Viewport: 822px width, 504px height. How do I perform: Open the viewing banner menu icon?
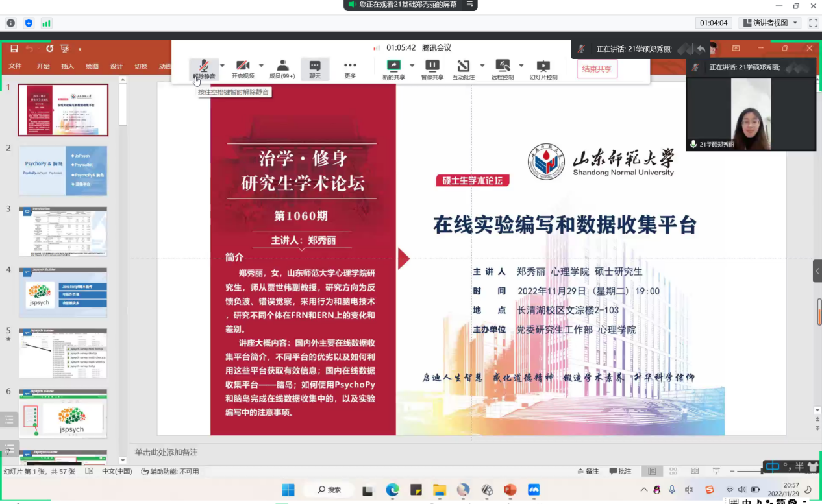click(x=469, y=5)
